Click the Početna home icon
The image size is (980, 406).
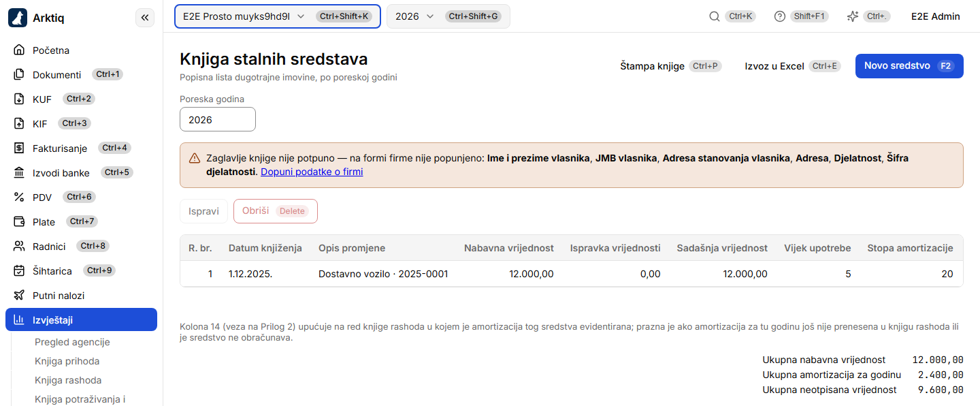click(19, 50)
